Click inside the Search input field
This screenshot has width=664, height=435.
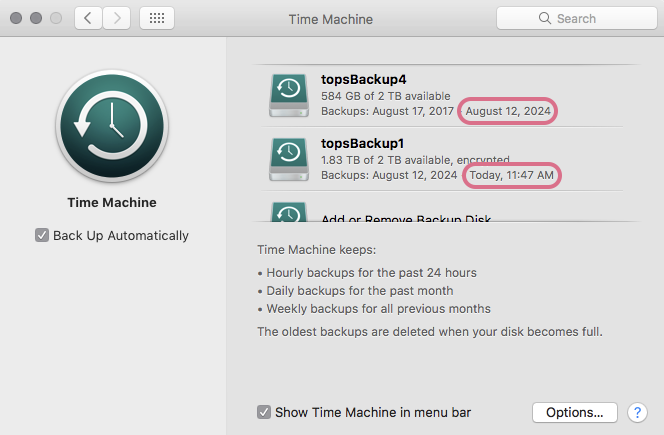(x=577, y=18)
